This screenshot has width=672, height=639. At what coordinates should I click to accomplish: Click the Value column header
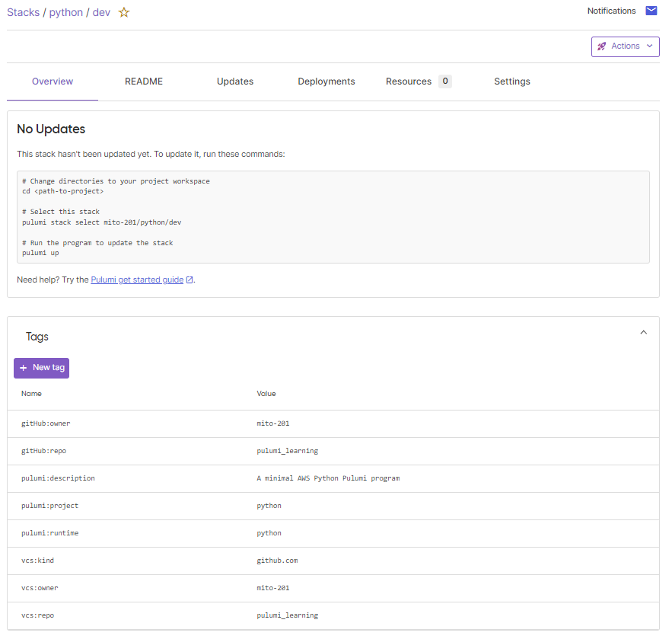click(x=266, y=394)
